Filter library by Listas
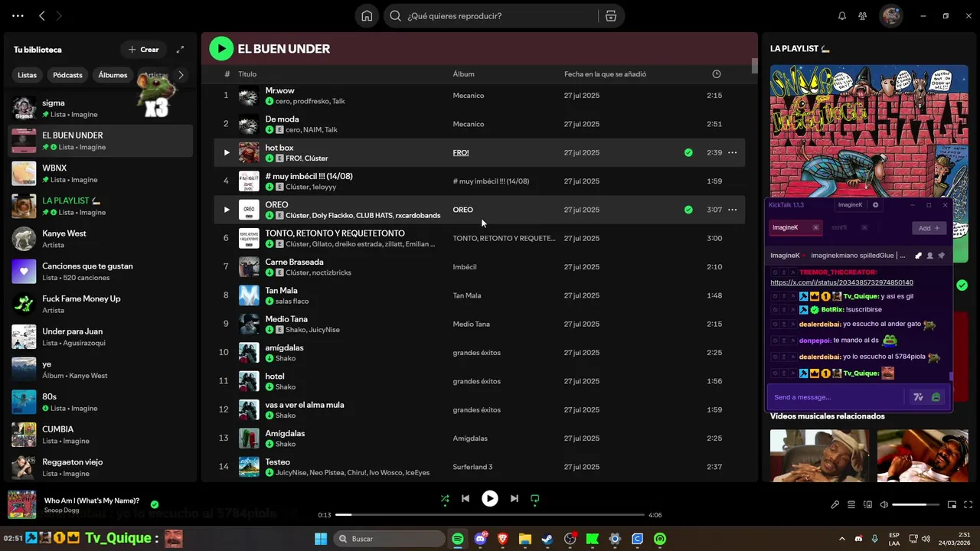This screenshot has width=980, height=551. click(x=28, y=75)
